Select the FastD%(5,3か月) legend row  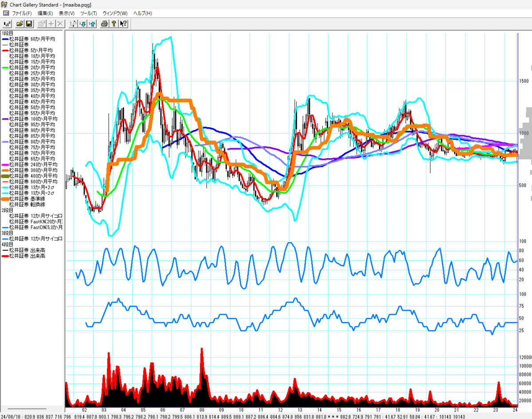click(32, 227)
